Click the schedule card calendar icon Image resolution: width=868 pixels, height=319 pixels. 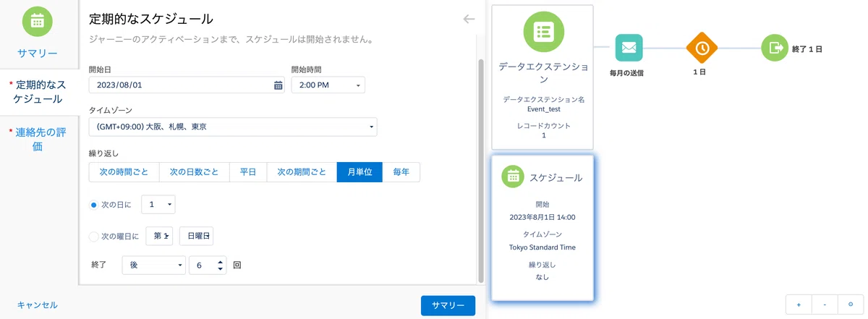[513, 176]
